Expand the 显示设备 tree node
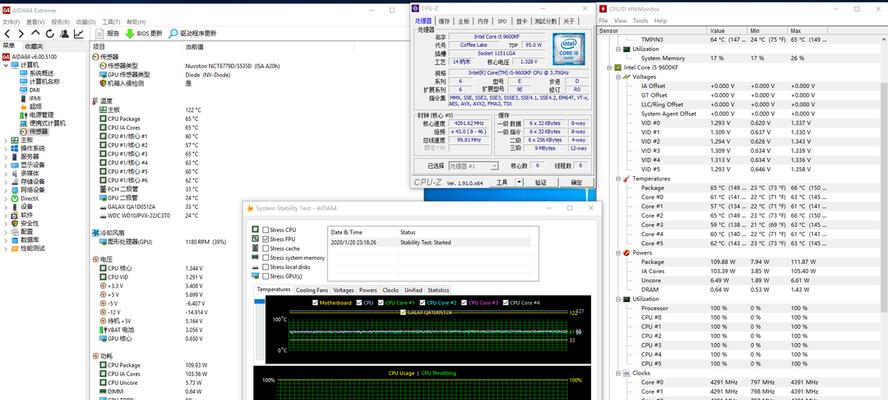Viewport: 888px width, 400px height. click(x=6, y=165)
